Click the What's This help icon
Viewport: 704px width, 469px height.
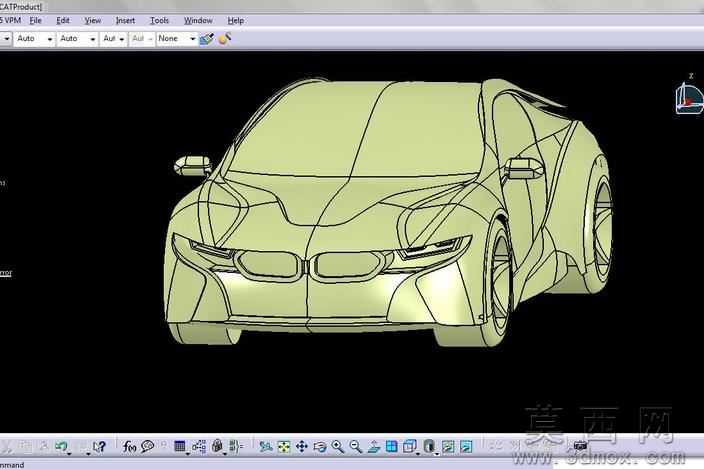[99, 446]
